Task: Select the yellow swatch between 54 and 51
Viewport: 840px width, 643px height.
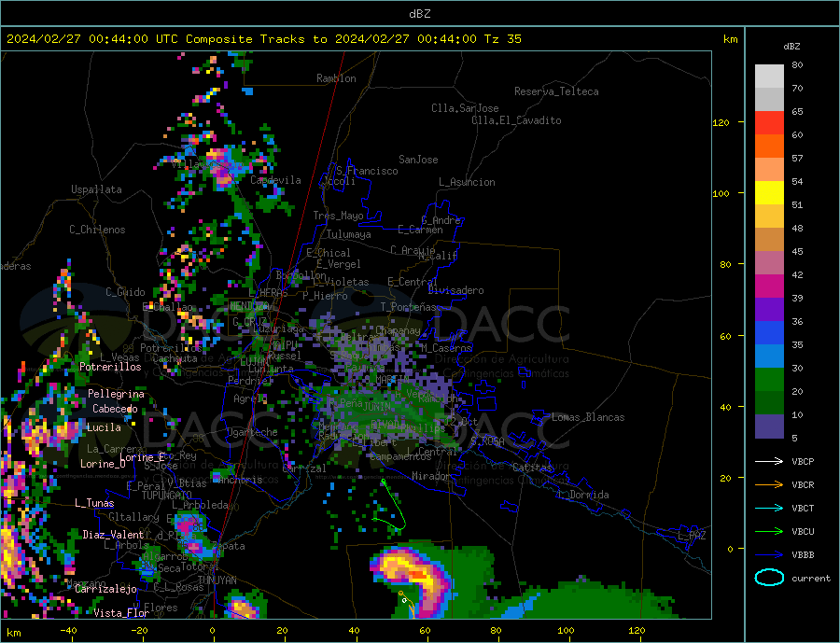Action: [x=769, y=193]
